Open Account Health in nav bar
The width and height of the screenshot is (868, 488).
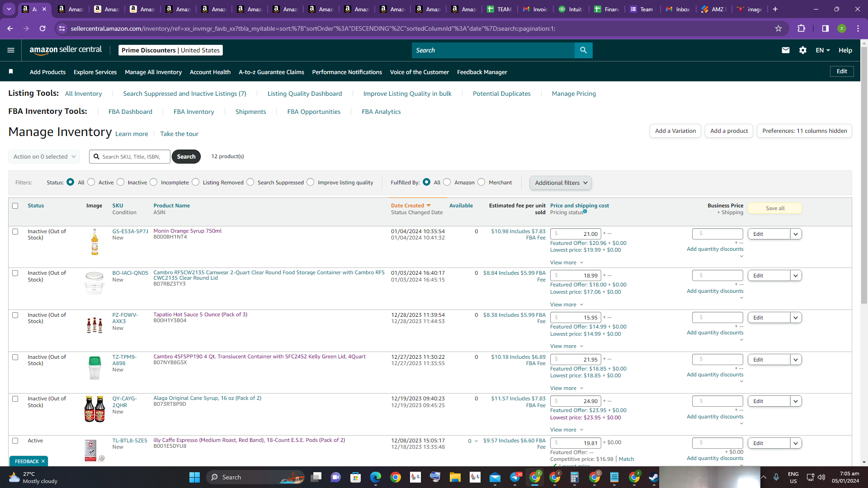coord(210,72)
